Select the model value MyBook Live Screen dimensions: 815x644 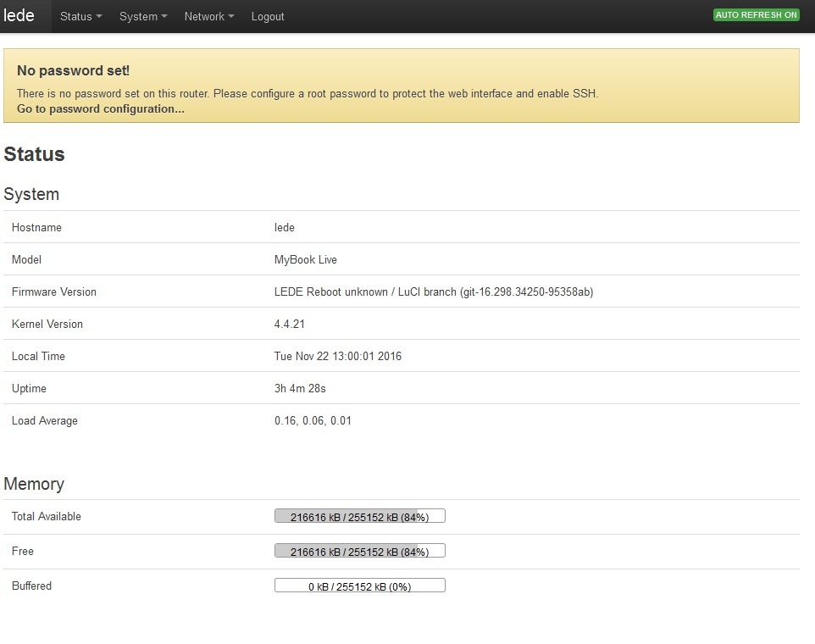[306, 259]
